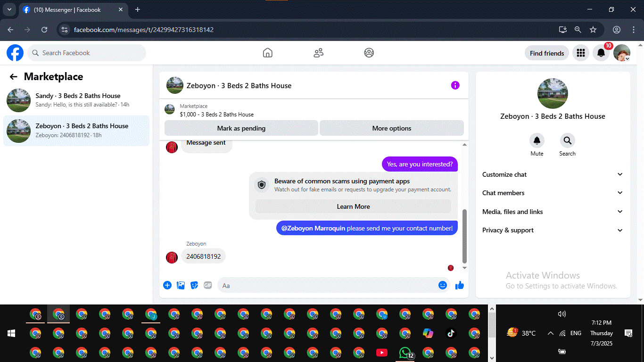View site information icon in address bar

pos(65,30)
